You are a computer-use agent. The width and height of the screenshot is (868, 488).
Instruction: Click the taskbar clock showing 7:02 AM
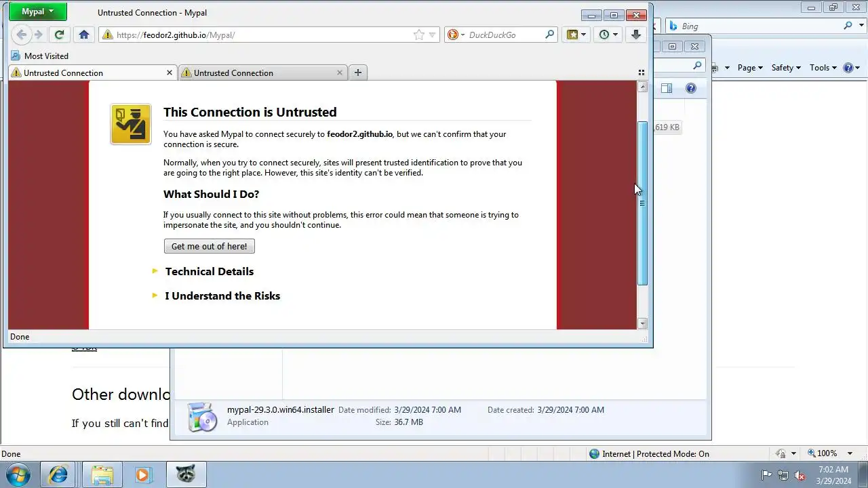coord(833,474)
